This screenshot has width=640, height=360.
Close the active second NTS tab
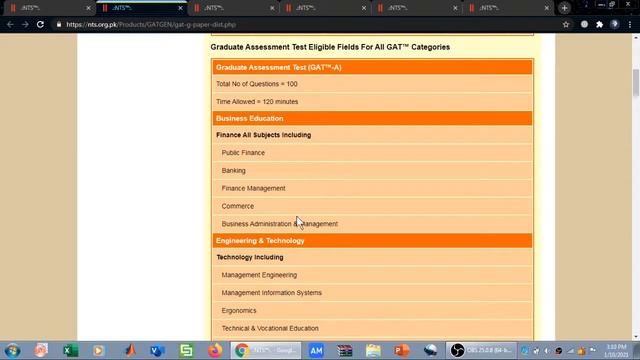[180, 8]
